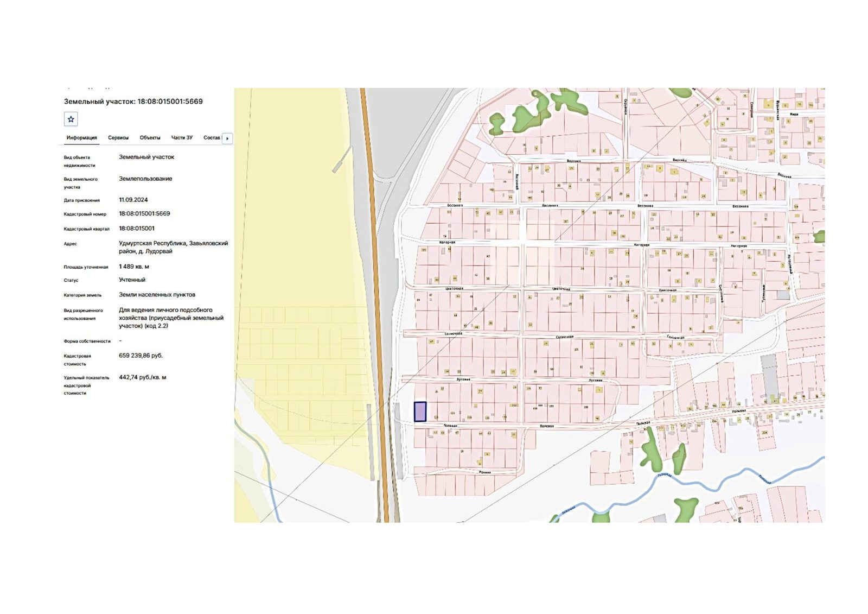This screenshot has height=614, width=868.
Task: Click the cadastral value 659 239,86 руб.
Action: [141, 356]
